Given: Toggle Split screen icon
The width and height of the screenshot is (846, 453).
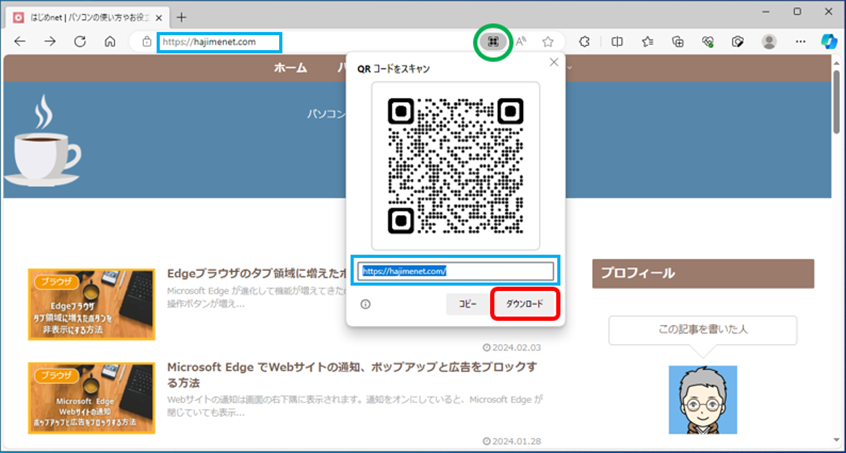Looking at the screenshot, I should point(617,42).
